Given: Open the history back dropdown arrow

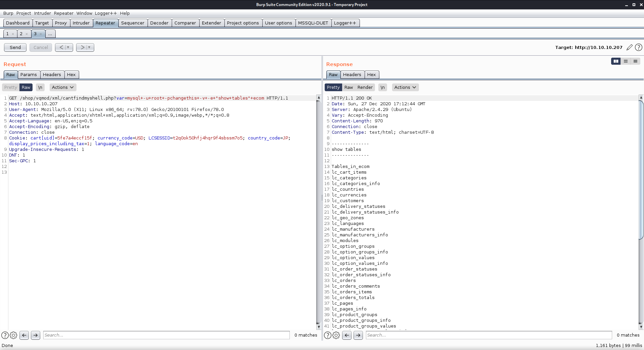Looking at the screenshot, I should coord(68,47).
